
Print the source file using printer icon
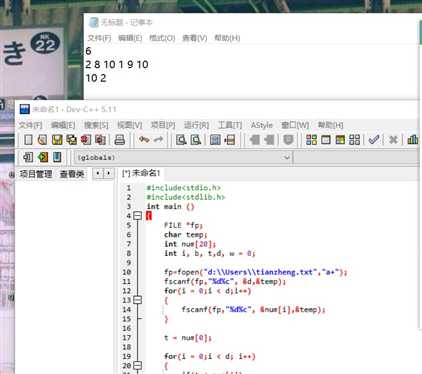point(119,140)
